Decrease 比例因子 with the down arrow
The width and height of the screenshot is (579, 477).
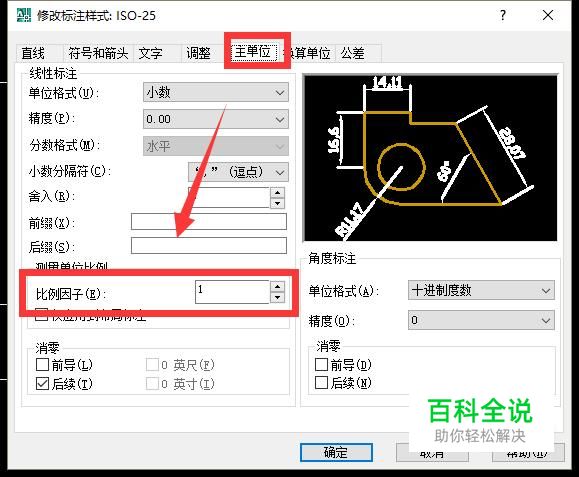pyautogui.click(x=278, y=298)
